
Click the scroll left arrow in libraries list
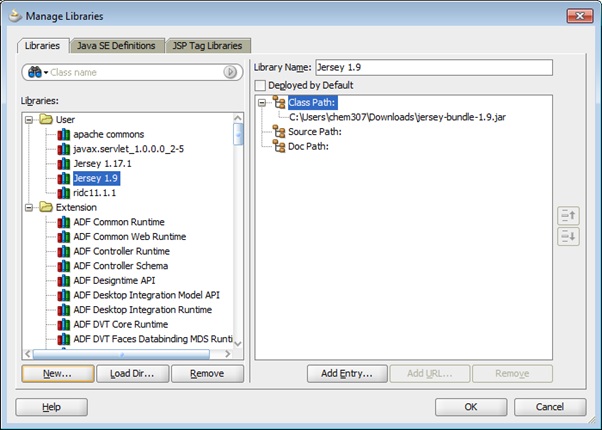[28, 354]
